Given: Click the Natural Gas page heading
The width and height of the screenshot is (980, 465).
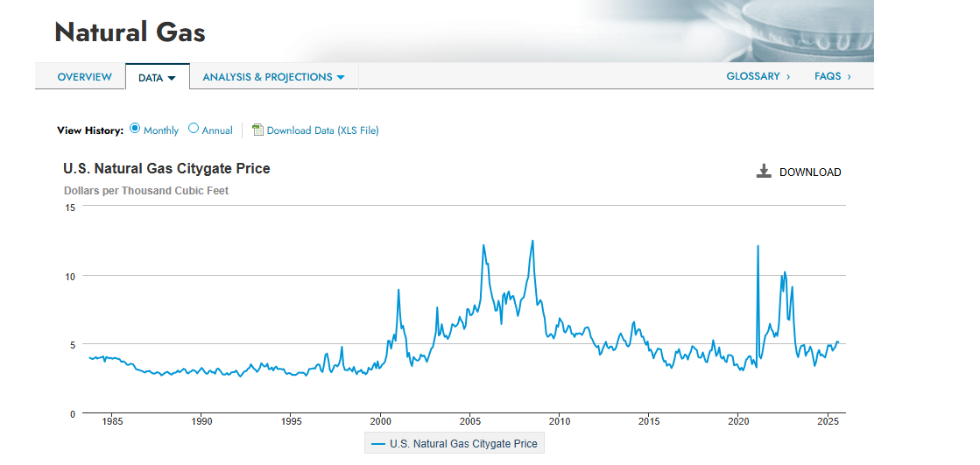Looking at the screenshot, I should point(130,32).
